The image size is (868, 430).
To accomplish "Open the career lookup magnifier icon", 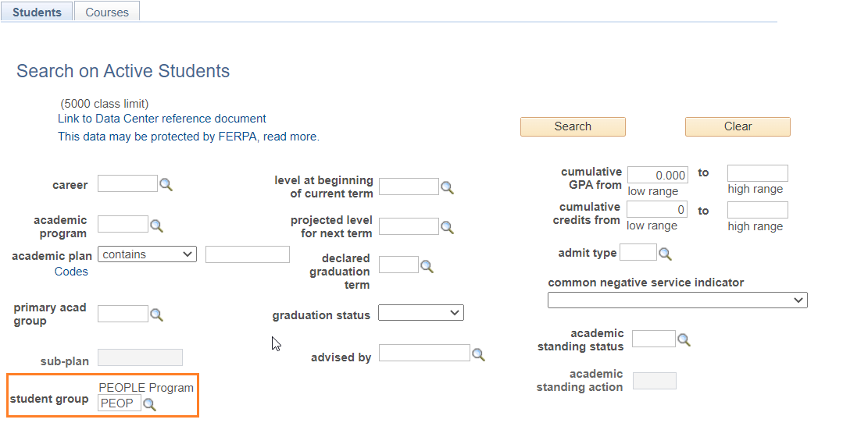I will [x=166, y=185].
